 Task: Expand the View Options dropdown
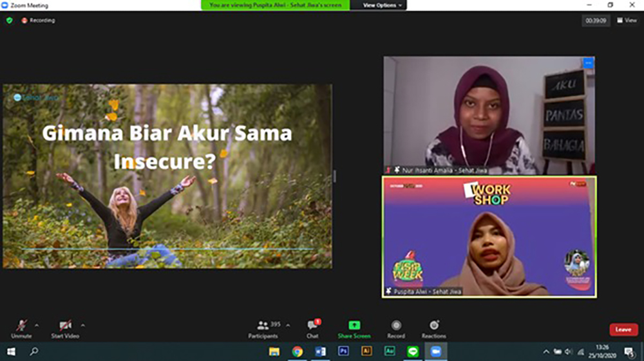(382, 5)
